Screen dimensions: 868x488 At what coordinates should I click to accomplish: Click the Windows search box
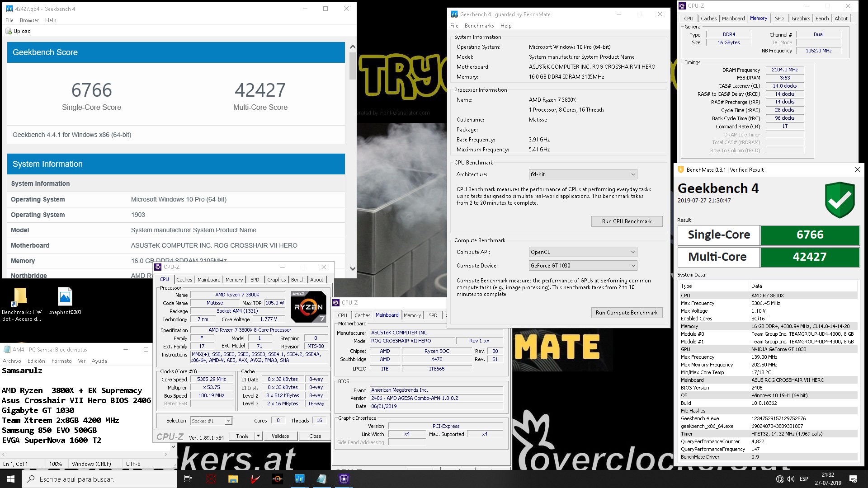(x=99, y=479)
